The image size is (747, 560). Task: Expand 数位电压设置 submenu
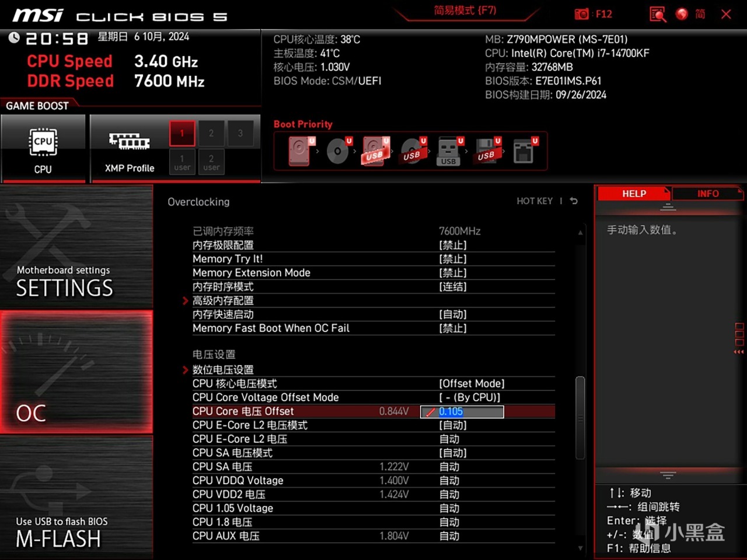(224, 370)
